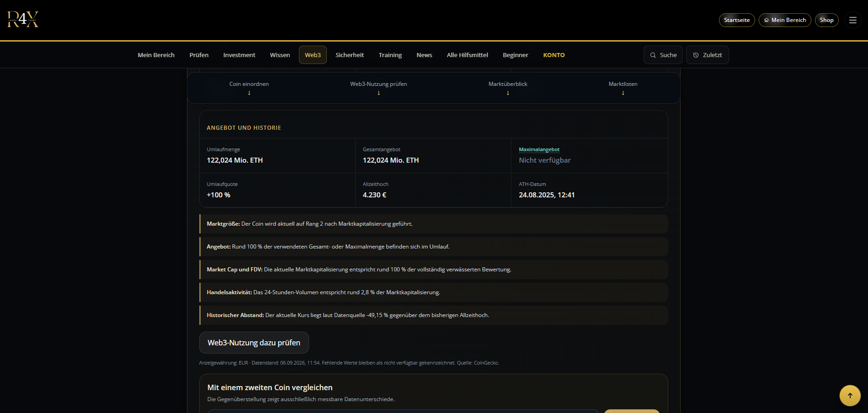Click the home icon in Mein Bereich button
868x413 pixels.
pyautogui.click(x=767, y=20)
